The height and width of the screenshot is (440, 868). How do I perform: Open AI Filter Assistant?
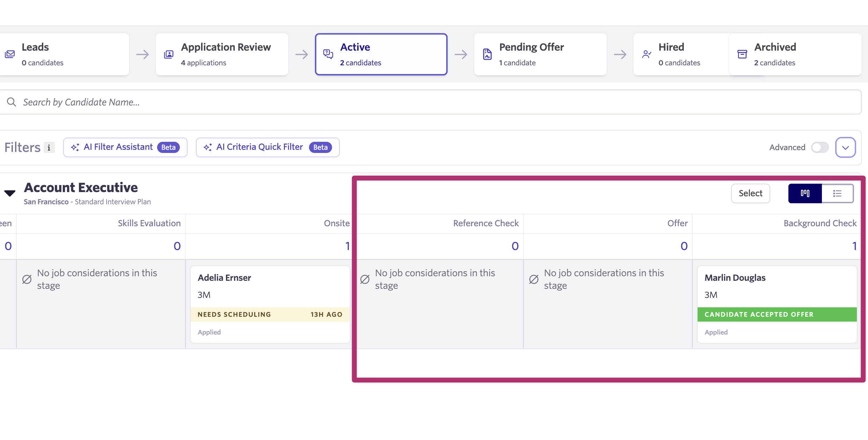click(x=125, y=147)
